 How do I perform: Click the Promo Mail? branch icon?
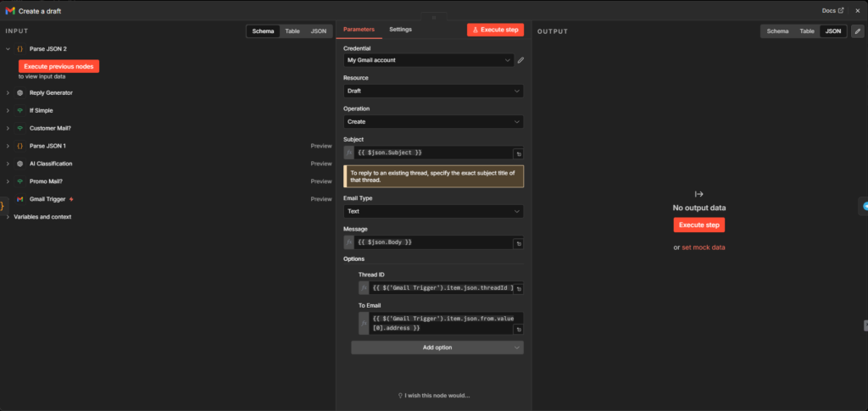pos(20,181)
